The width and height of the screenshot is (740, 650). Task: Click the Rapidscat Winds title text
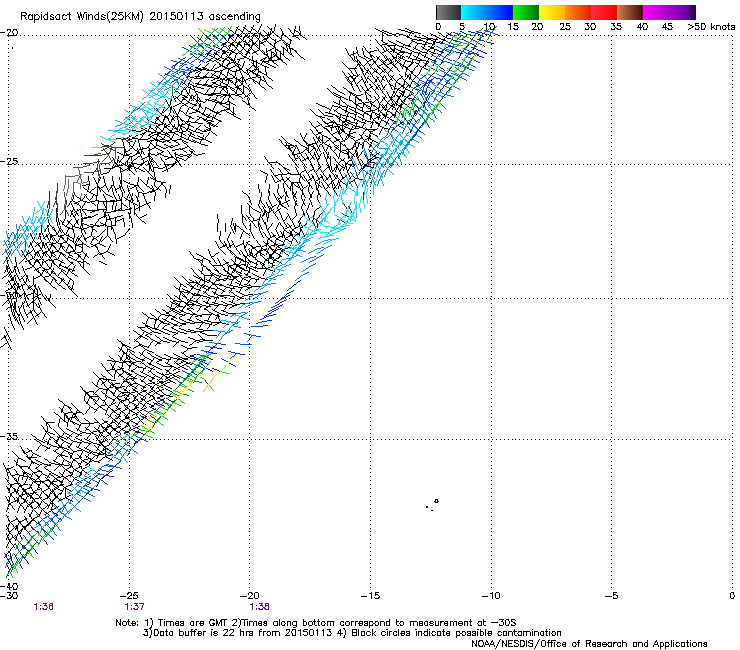pyautogui.click(x=140, y=16)
